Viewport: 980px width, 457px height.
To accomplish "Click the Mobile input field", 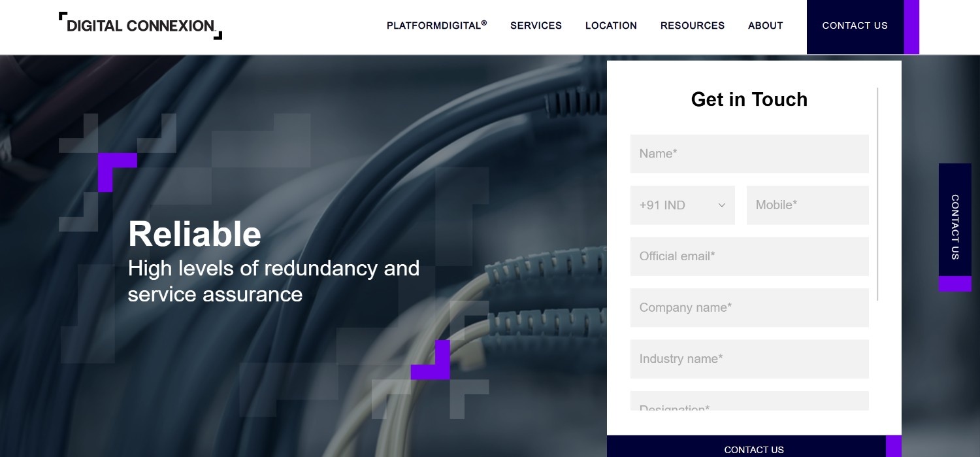I will 808,205.
